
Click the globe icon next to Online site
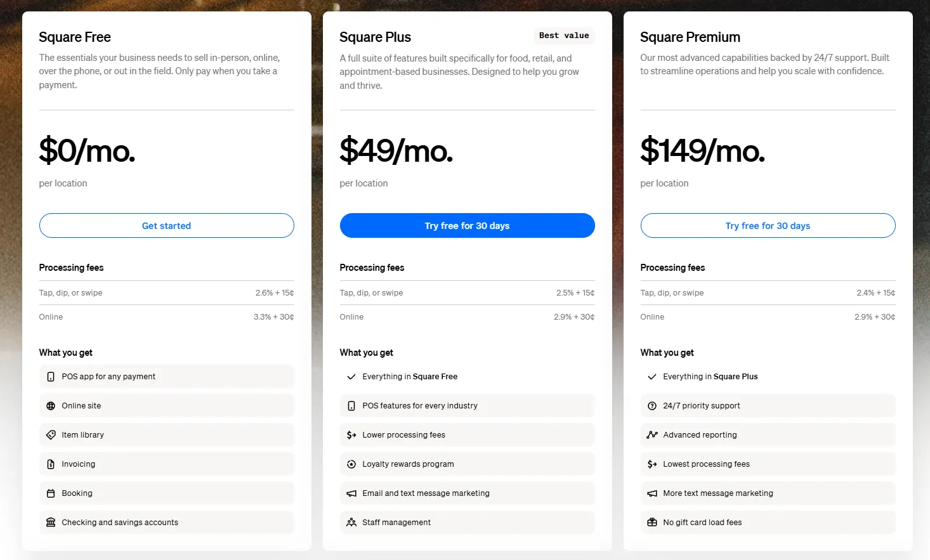[51, 405]
